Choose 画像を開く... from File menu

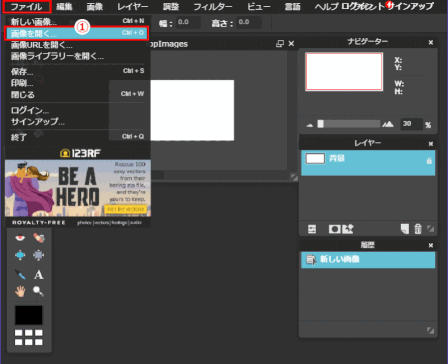[77, 33]
